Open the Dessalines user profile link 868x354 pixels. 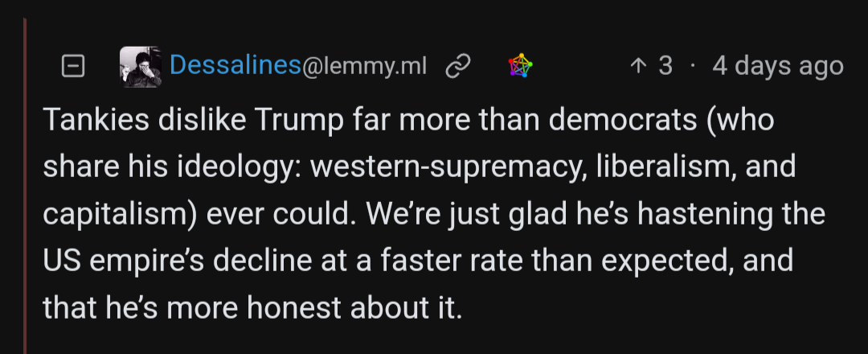[x=235, y=65]
